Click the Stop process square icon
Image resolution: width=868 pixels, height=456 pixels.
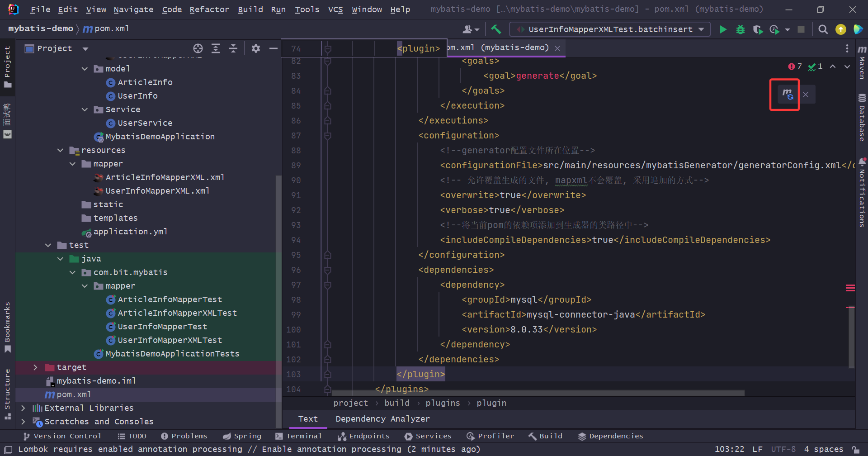[801, 29]
